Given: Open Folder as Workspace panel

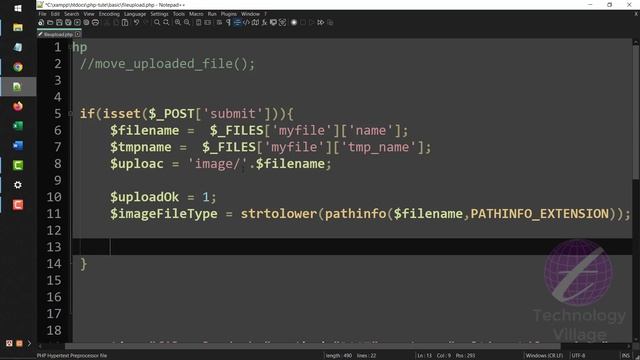Looking at the screenshot, I should [273, 22].
